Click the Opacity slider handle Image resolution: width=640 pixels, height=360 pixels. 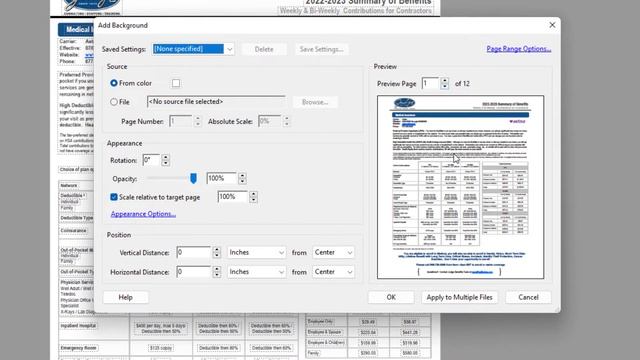193,178
